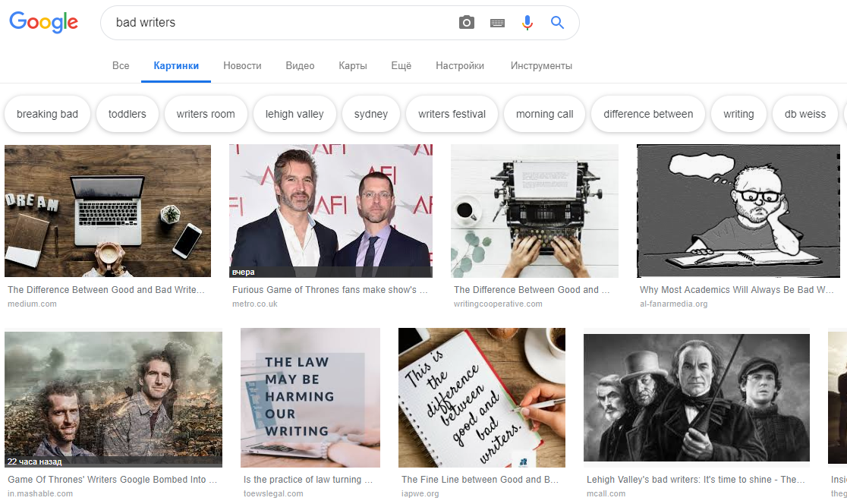
Task: Expand the Ещё menu
Action: point(401,66)
